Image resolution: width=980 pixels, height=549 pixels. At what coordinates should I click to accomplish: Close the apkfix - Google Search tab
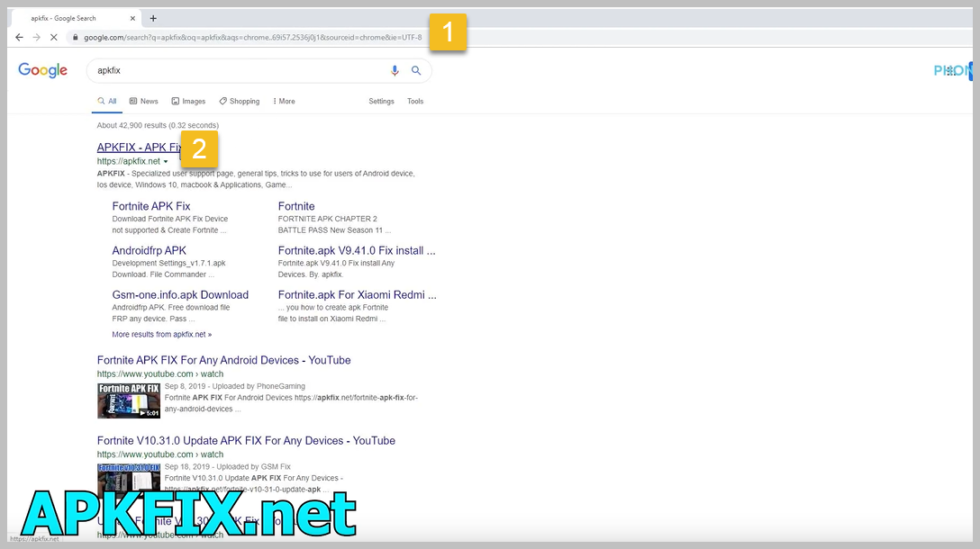tap(132, 18)
